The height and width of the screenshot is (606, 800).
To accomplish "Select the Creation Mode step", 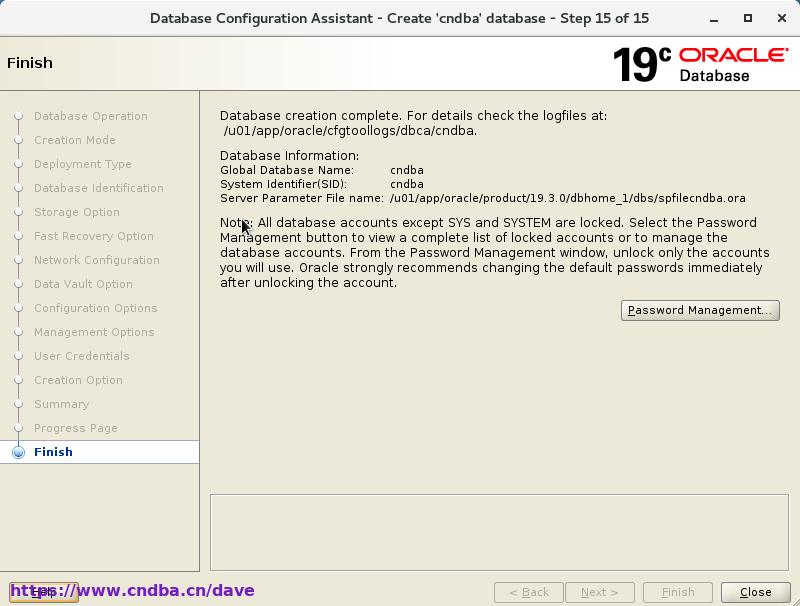I will [x=74, y=140].
